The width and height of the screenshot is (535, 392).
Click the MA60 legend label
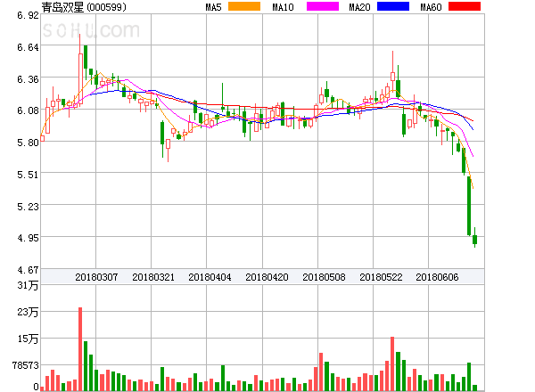(431, 7)
